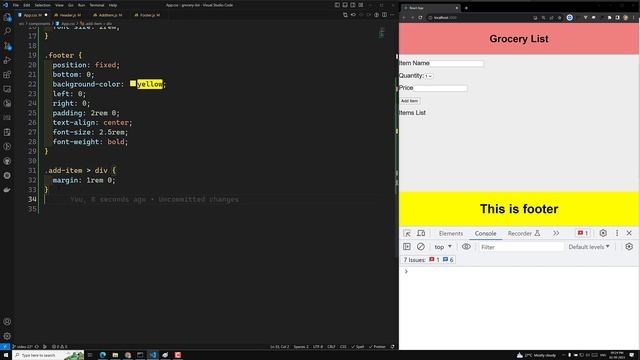
Task: Open the Search view in VS Code activity bar
Action: click(x=7, y=31)
